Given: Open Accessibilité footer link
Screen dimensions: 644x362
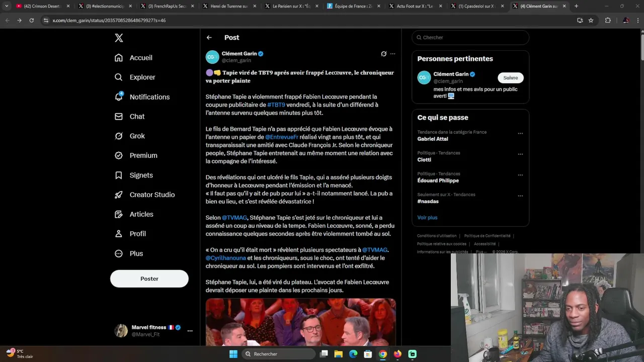Looking at the screenshot, I should [485, 244].
